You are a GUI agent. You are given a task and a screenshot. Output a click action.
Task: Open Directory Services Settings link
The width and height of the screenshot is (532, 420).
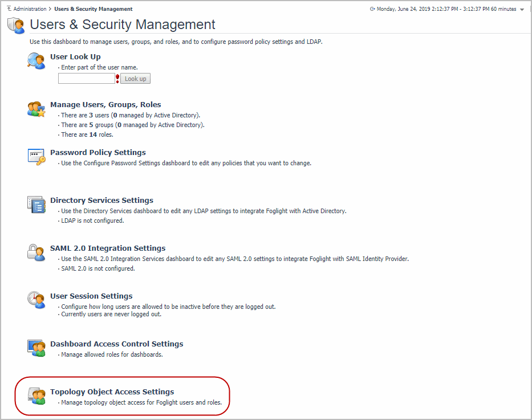[101, 201]
